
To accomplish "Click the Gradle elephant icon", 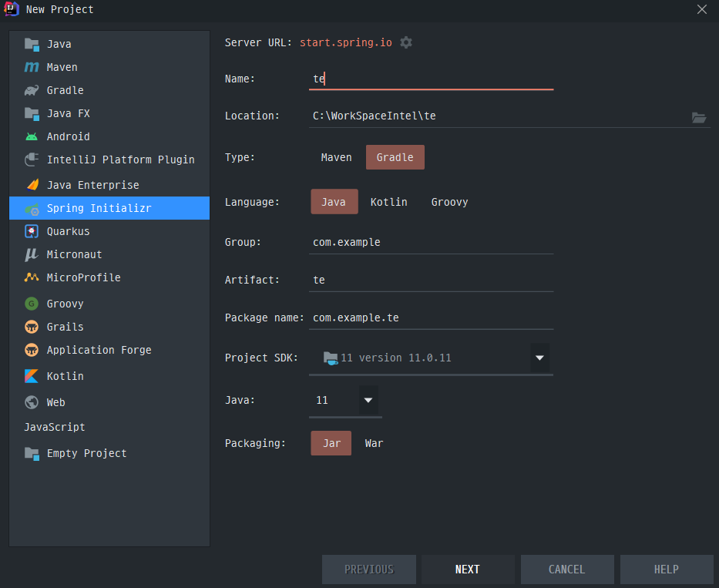I will pos(32,90).
